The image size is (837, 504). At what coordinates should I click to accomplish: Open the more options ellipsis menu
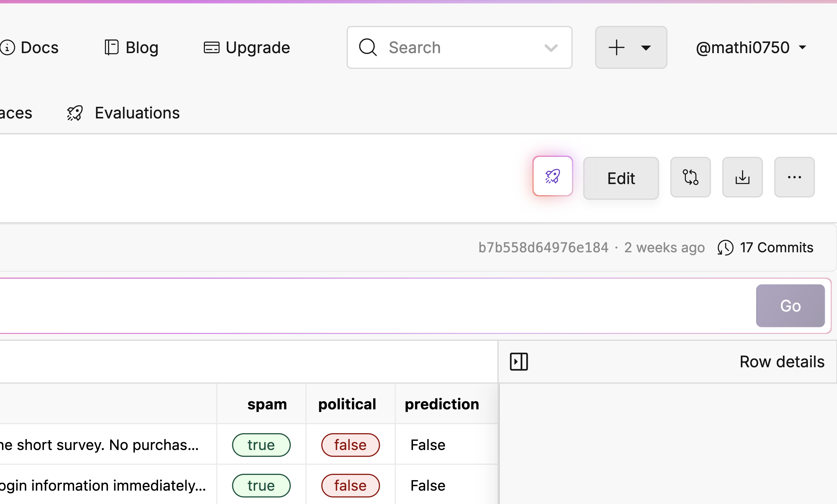tap(794, 177)
